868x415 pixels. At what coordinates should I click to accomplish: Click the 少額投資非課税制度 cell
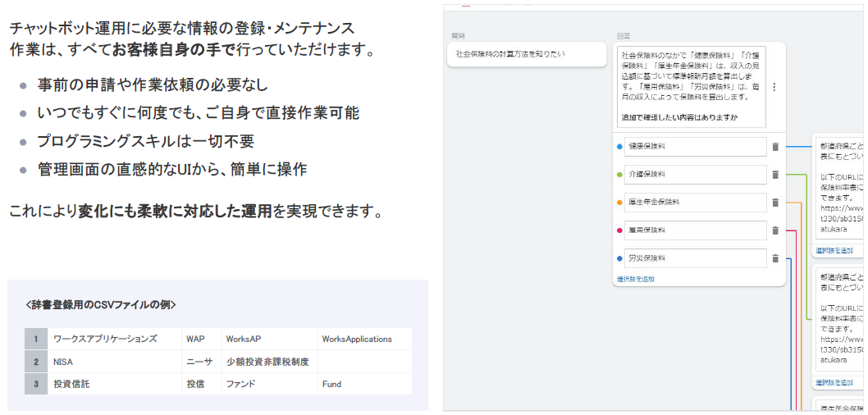coord(270,362)
